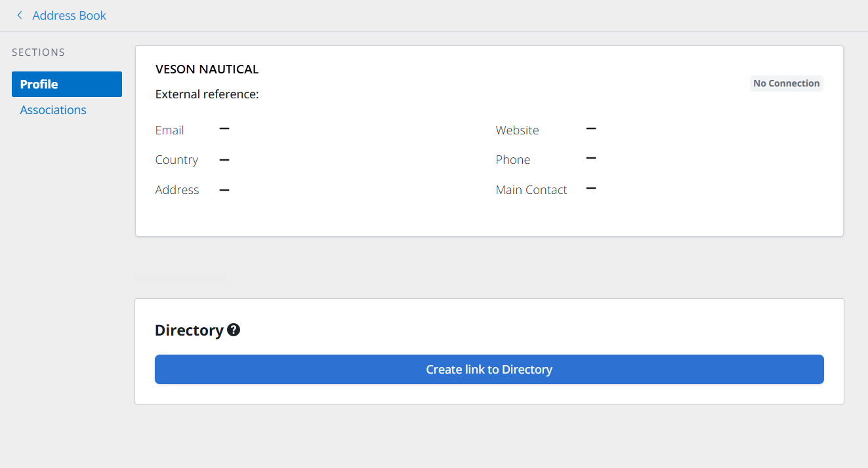868x468 pixels.
Task: Click the Phone field label
Action: pos(513,159)
